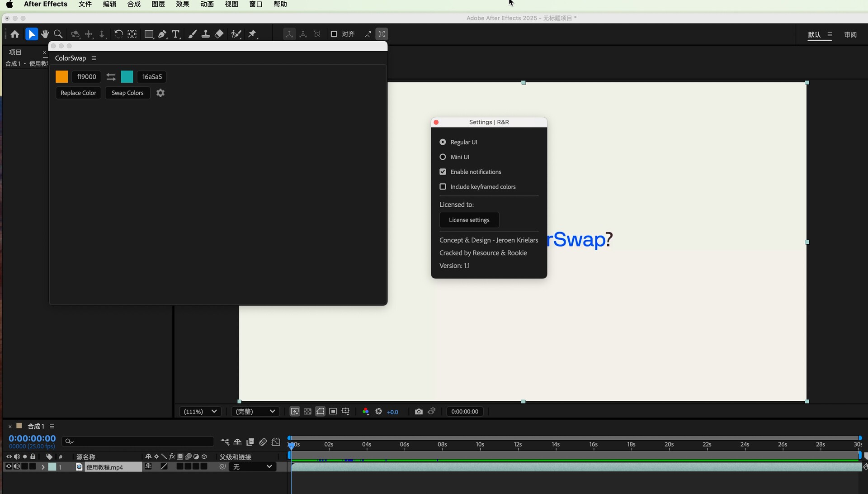Select the Mini UI radio option

click(443, 157)
